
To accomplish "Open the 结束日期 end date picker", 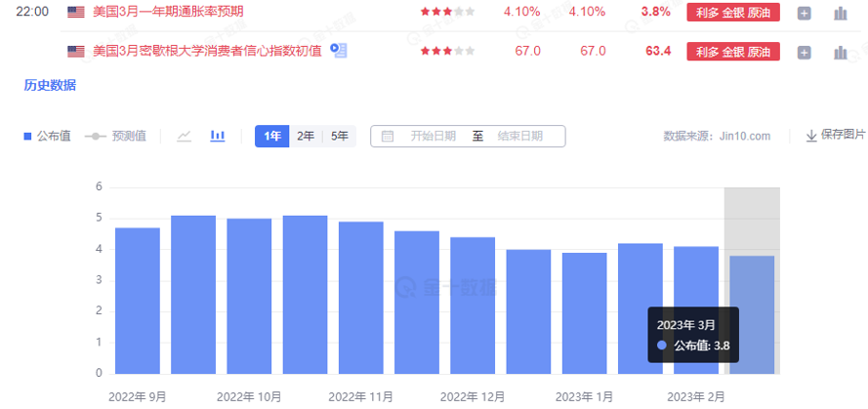I will [519, 136].
